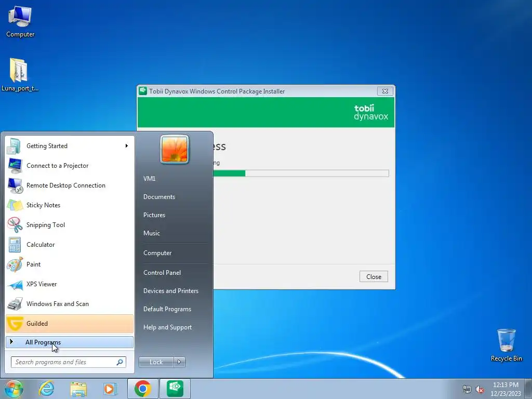This screenshot has height=399, width=532.
Task: Click the search magnifier icon
Action: coord(120,362)
